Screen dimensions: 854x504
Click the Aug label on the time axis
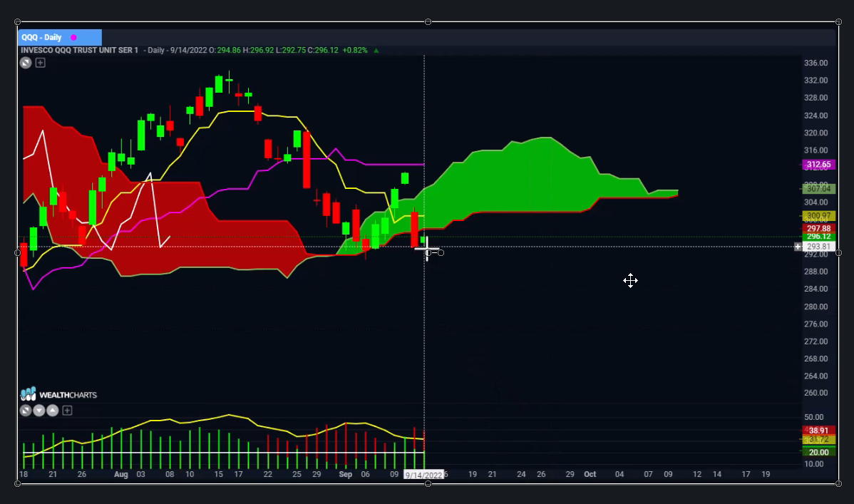pyautogui.click(x=121, y=474)
